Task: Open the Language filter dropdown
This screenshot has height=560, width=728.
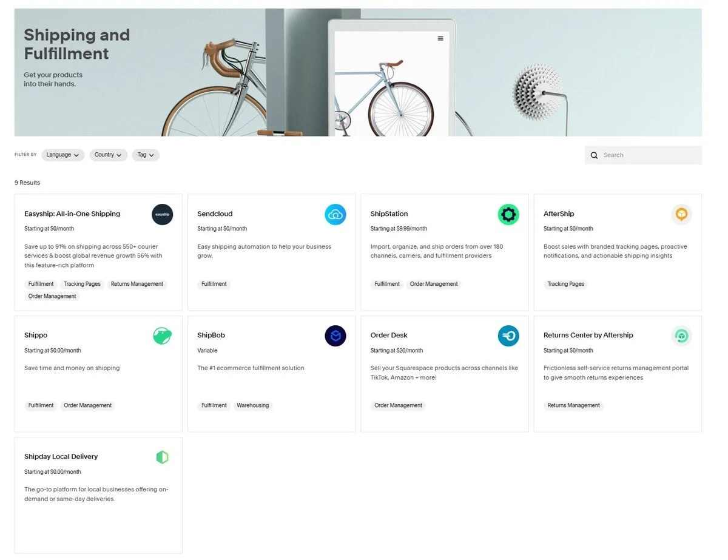Action: pos(62,155)
